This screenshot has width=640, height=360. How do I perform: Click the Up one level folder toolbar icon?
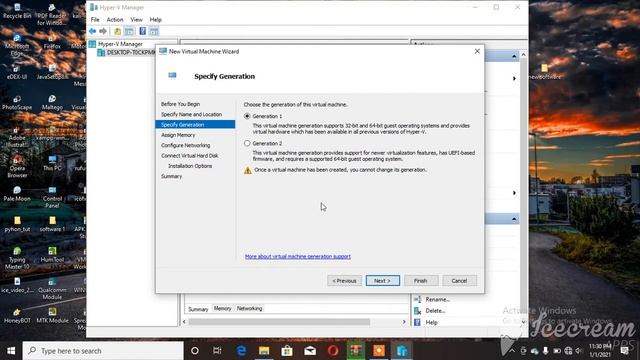[118, 31]
